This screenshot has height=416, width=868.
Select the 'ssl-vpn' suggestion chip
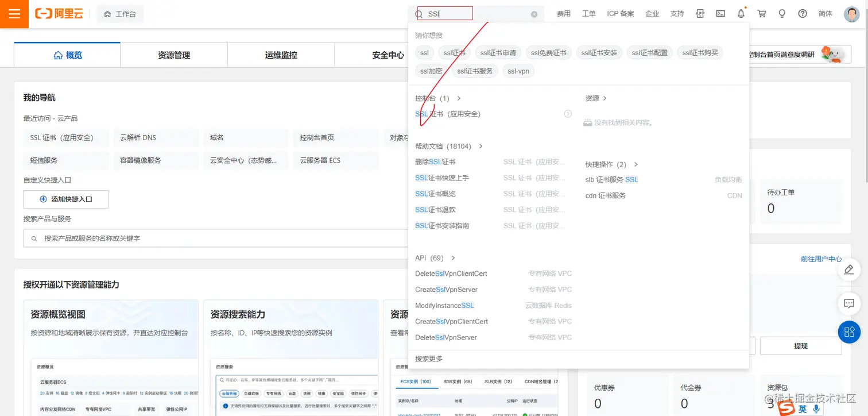(x=518, y=71)
